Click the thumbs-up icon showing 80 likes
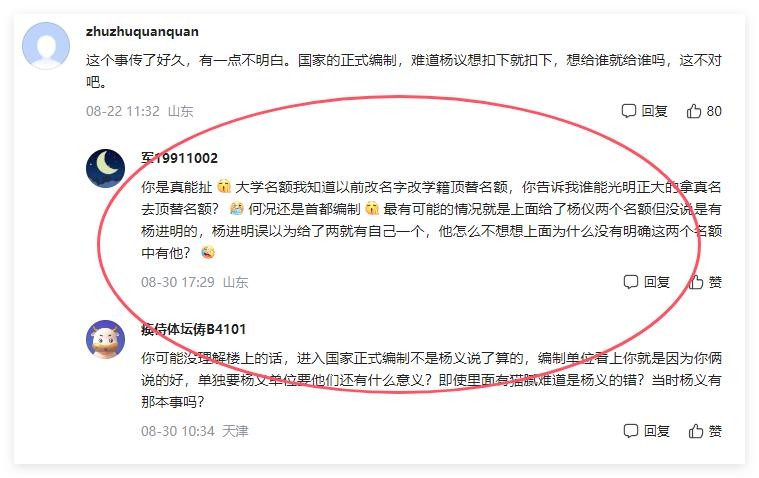This screenshot has height=478, width=759. [694, 111]
